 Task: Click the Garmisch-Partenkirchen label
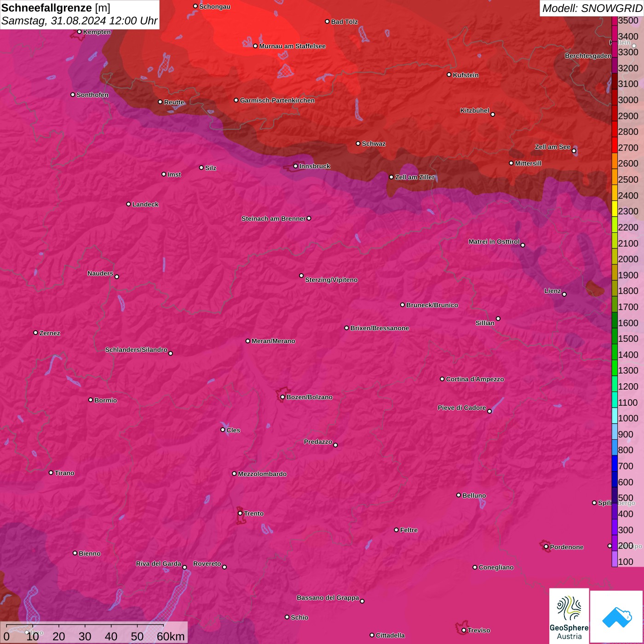[277, 100]
